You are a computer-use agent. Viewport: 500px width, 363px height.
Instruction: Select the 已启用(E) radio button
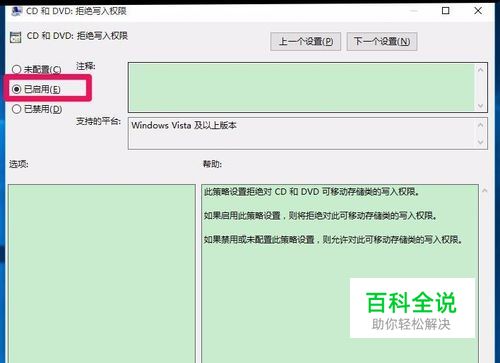17,89
